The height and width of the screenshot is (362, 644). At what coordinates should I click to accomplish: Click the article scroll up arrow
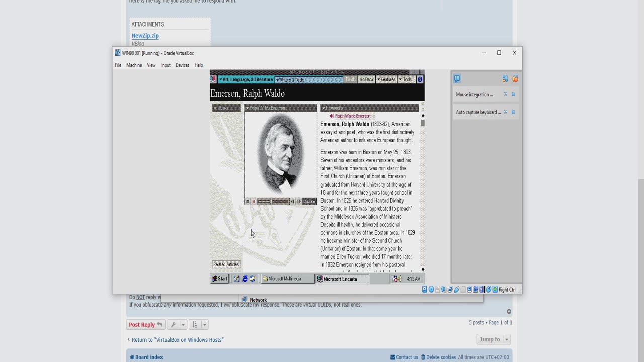coord(423,116)
